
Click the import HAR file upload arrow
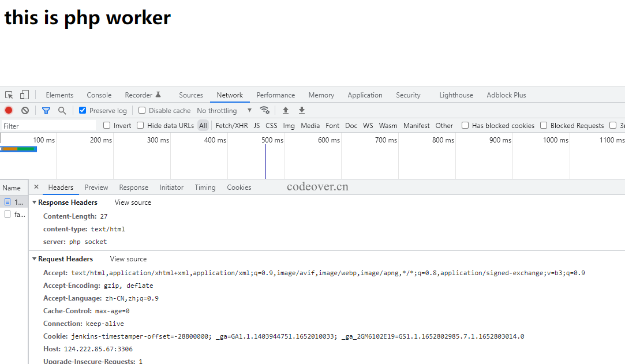[285, 110]
